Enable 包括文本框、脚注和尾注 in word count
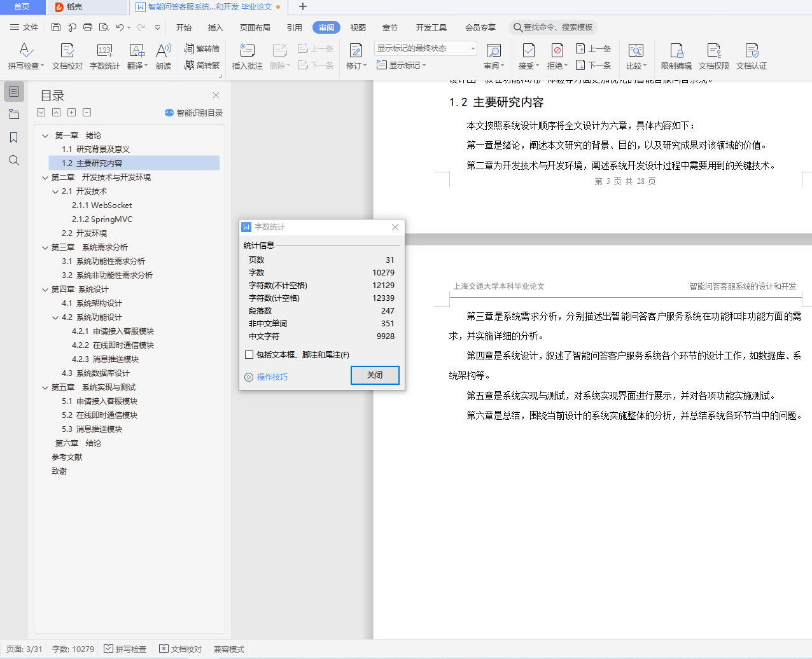The image size is (812, 659). [249, 354]
